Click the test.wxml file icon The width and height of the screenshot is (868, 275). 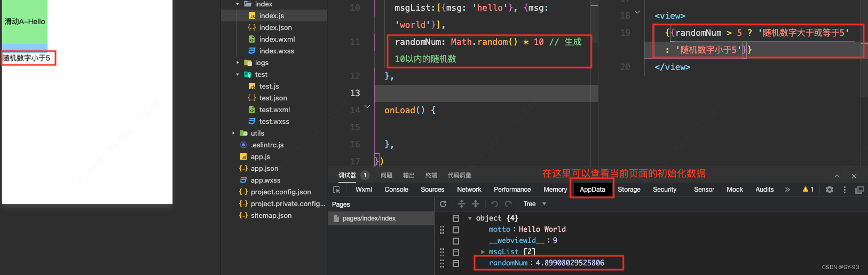(x=252, y=109)
